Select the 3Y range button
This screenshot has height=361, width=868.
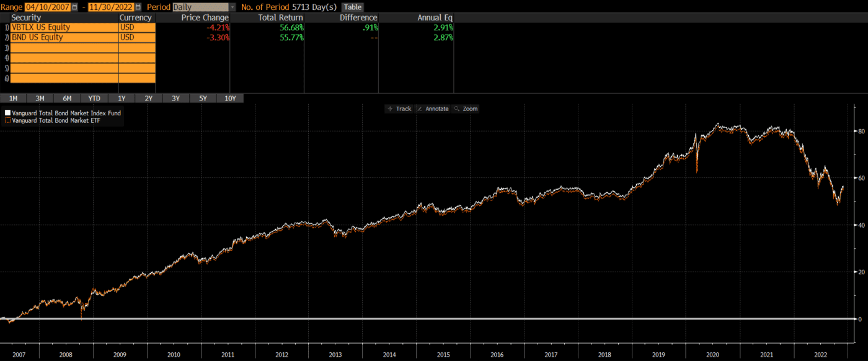pyautogui.click(x=175, y=99)
